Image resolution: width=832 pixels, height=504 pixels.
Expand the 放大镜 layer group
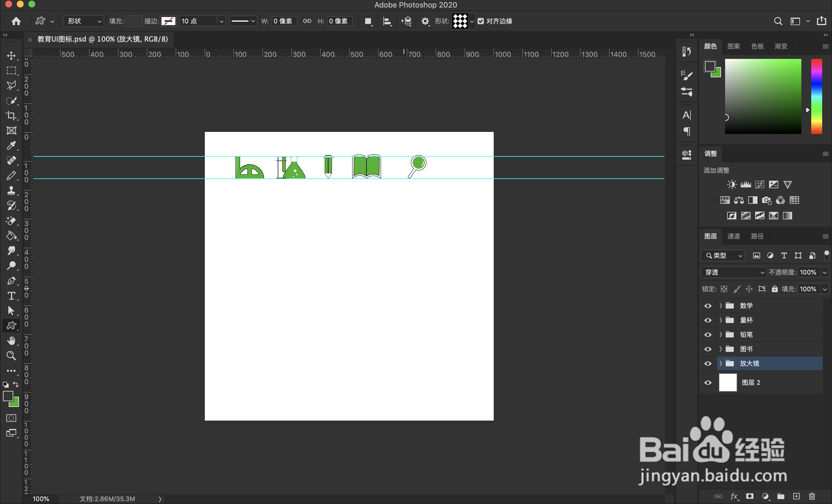coord(720,363)
